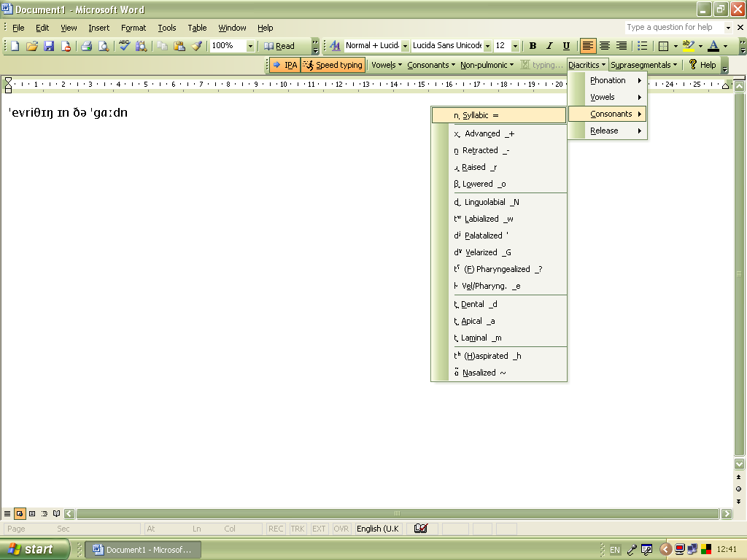Open the Print Preview tool
Screen dimensions: 747x560
click(x=104, y=45)
